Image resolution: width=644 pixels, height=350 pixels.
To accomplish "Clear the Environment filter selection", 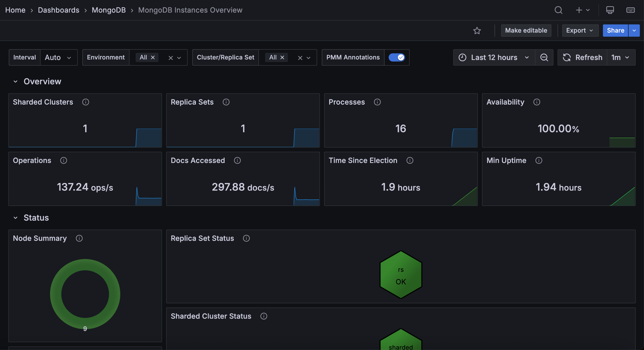I will tap(170, 58).
